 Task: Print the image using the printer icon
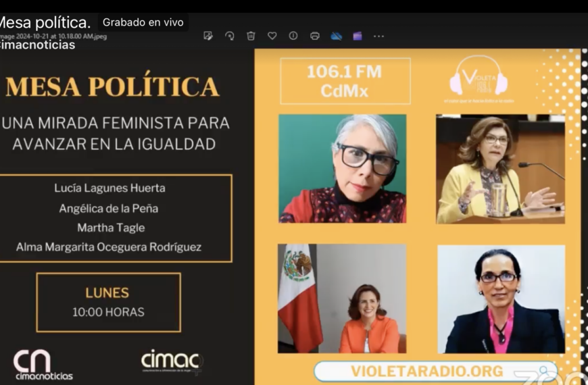pyautogui.click(x=315, y=36)
